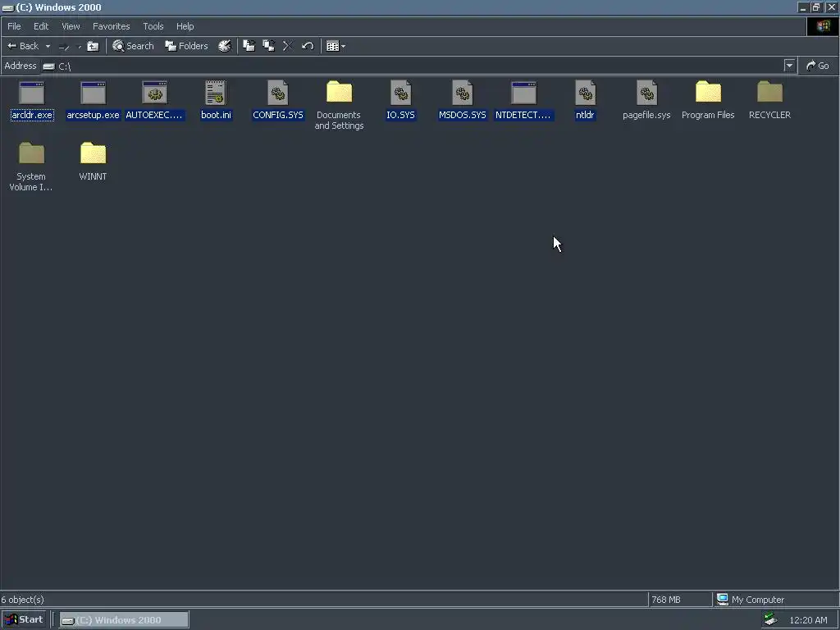Click the boot.ini file name label

tap(216, 115)
